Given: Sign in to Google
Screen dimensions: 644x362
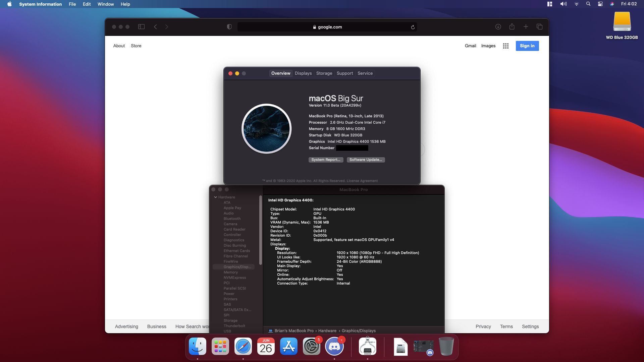Looking at the screenshot, I should coord(527,46).
